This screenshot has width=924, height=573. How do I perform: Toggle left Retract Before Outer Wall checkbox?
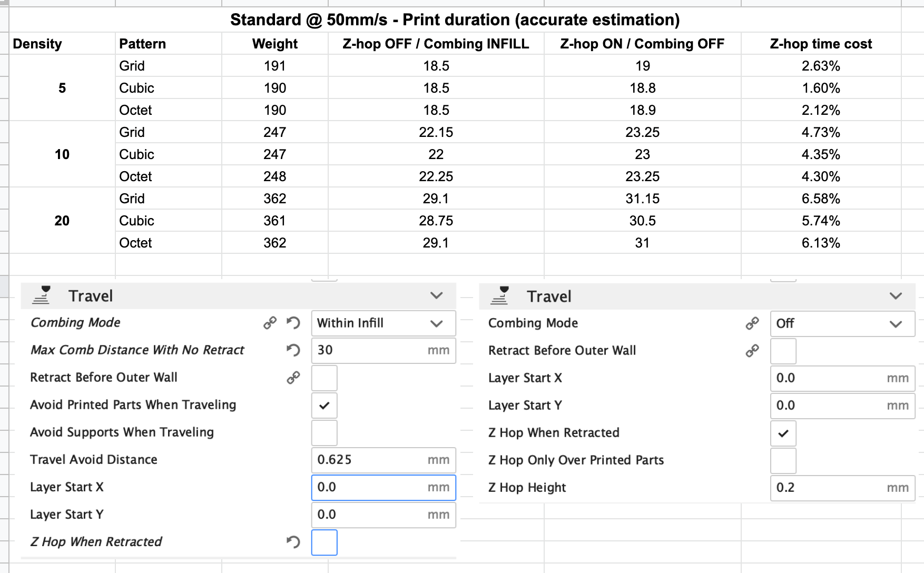click(x=325, y=378)
